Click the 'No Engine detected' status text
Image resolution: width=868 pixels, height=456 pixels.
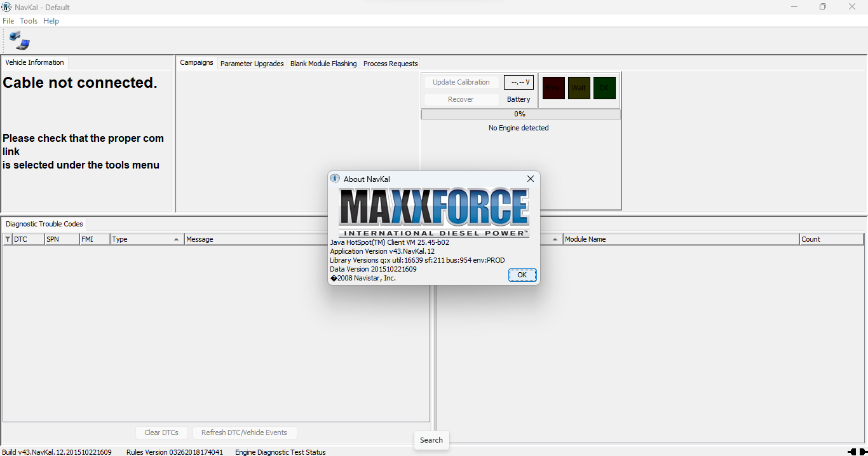(x=519, y=128)
